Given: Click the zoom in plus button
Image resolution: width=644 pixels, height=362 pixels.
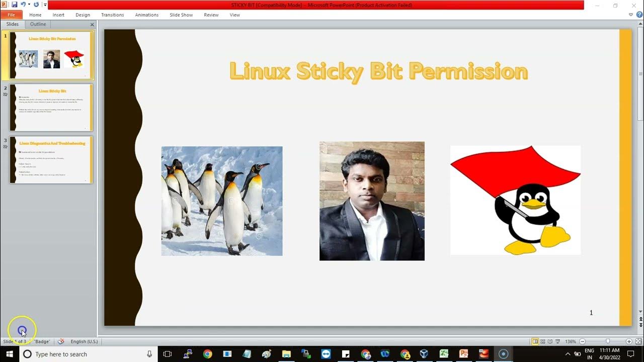Looking at the screenshot, I should [629, 341].
